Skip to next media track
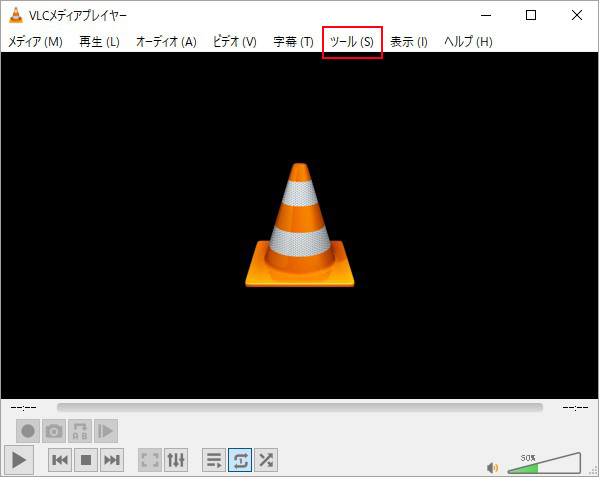599x477 pixels. (112, 460)
